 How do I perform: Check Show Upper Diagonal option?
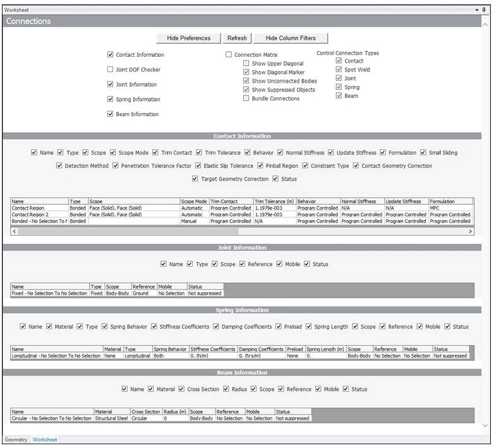click(x=246, y=63)
